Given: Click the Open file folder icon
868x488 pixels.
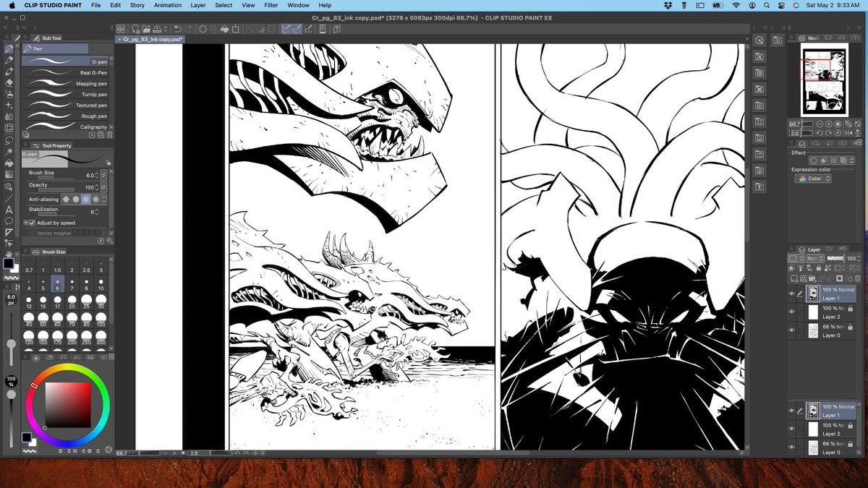Looking at the screenshot, I should (146, 29).
